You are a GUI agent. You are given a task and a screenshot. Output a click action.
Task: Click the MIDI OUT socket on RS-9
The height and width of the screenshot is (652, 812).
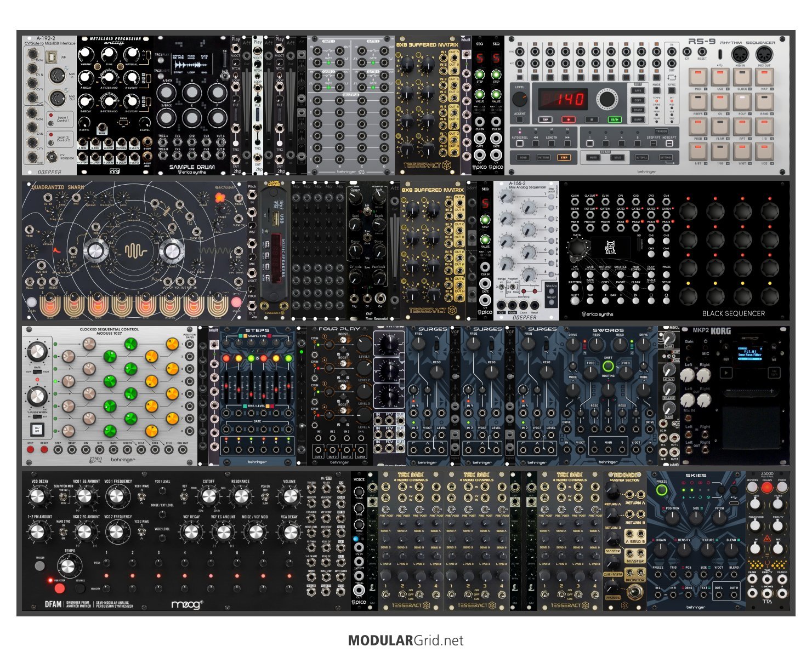764,54
